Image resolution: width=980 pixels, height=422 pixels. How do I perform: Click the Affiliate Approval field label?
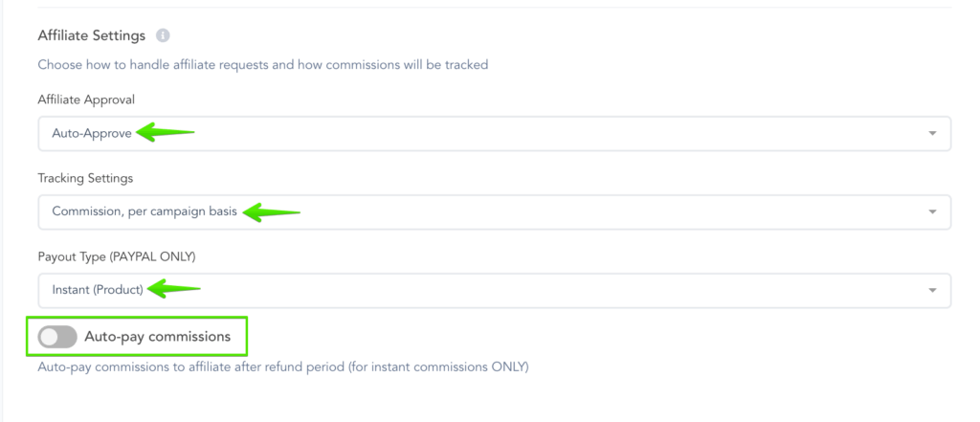pos(85,99)
